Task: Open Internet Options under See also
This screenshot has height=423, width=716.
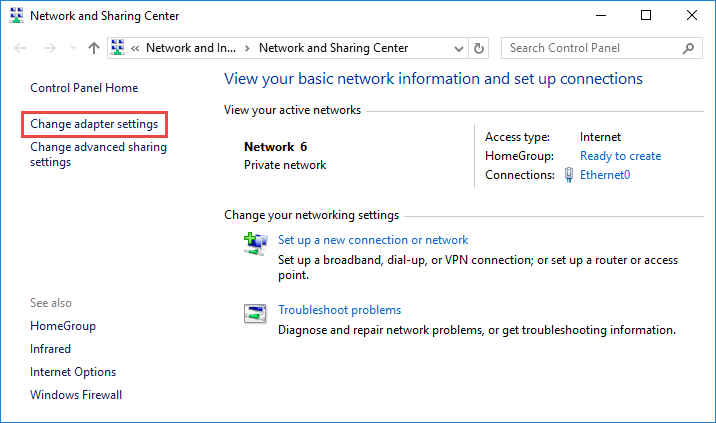Action: point(73,372)
